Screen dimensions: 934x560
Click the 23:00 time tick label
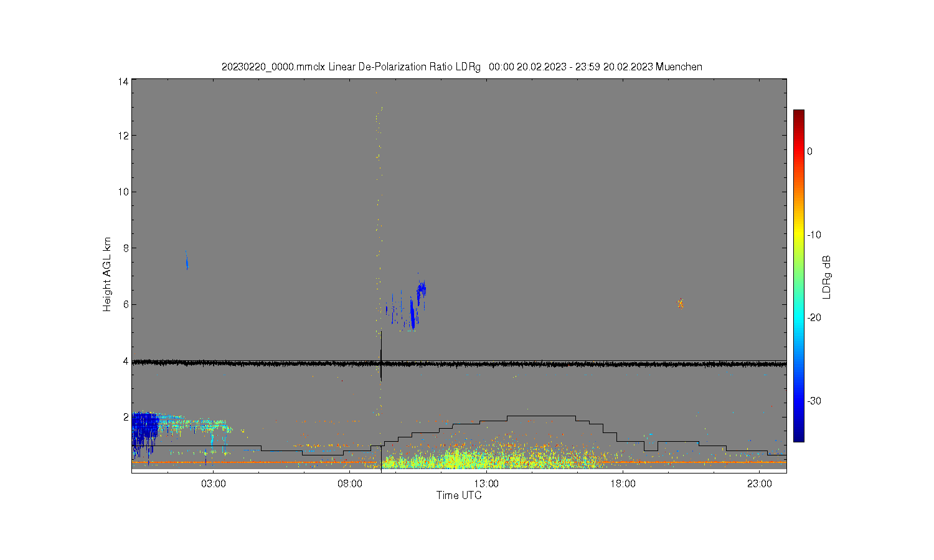coord(759,484)
